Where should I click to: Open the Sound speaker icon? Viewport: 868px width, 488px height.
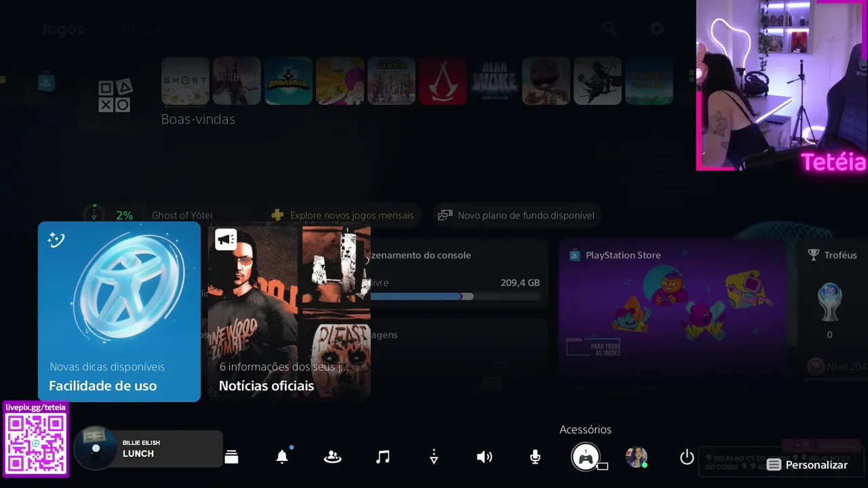coord(484,457)
